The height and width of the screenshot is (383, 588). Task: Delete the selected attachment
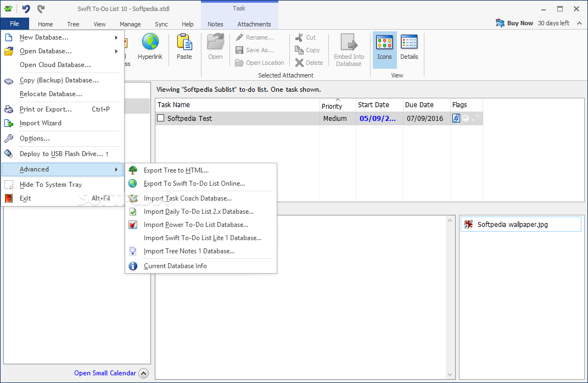[309, 63]
